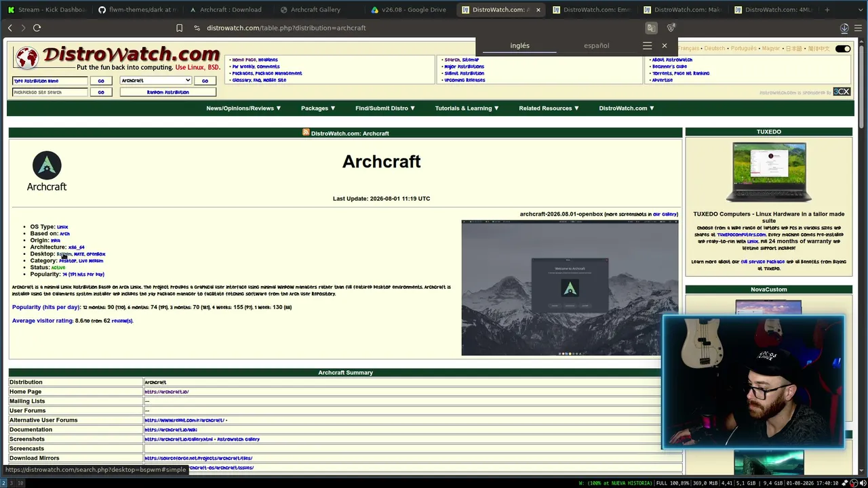Open the https://archcraft.io/ home page link
The image size is (868, 488).
click(x=167, y=392)
